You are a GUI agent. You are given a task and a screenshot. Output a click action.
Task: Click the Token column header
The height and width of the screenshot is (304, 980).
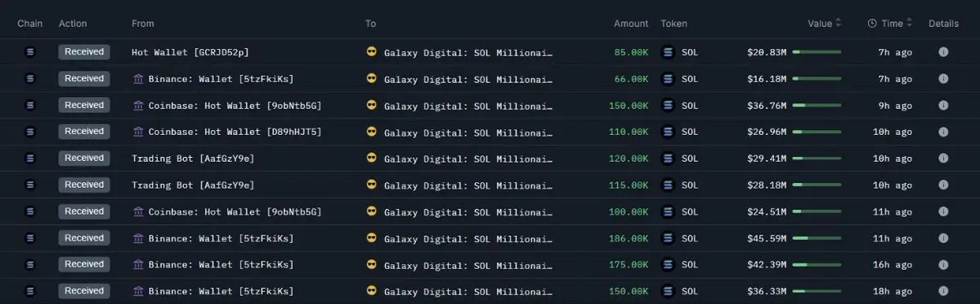pos(673,24)
